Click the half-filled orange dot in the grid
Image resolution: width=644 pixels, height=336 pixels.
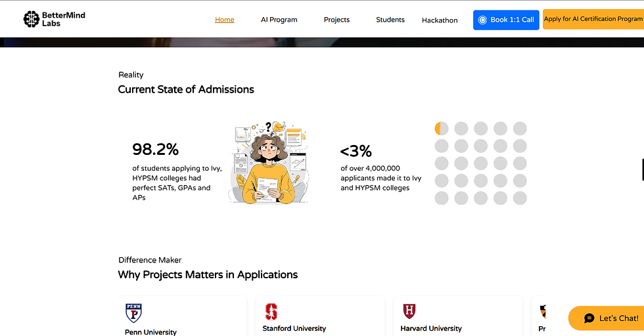(442, 129)
